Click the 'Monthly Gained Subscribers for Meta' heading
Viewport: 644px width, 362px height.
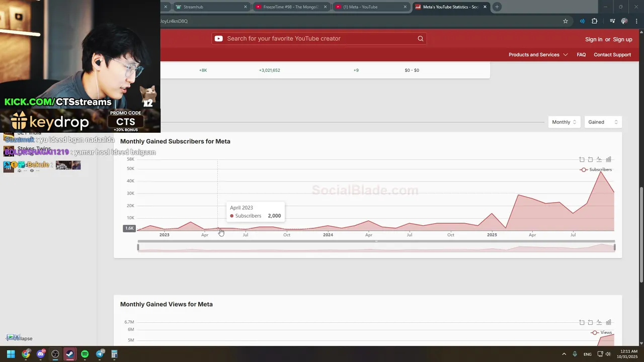(175, 141)
